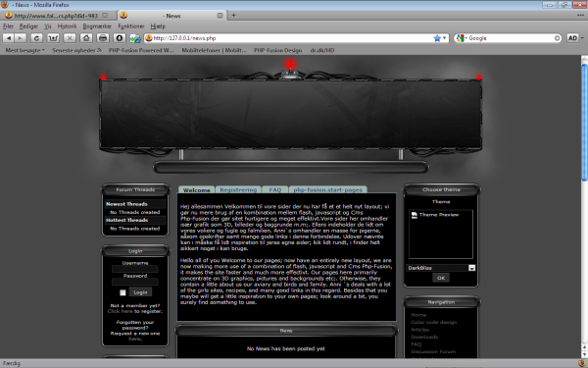Click the Login button
Viewport: 588px width, 368px height.
point(140,292)
